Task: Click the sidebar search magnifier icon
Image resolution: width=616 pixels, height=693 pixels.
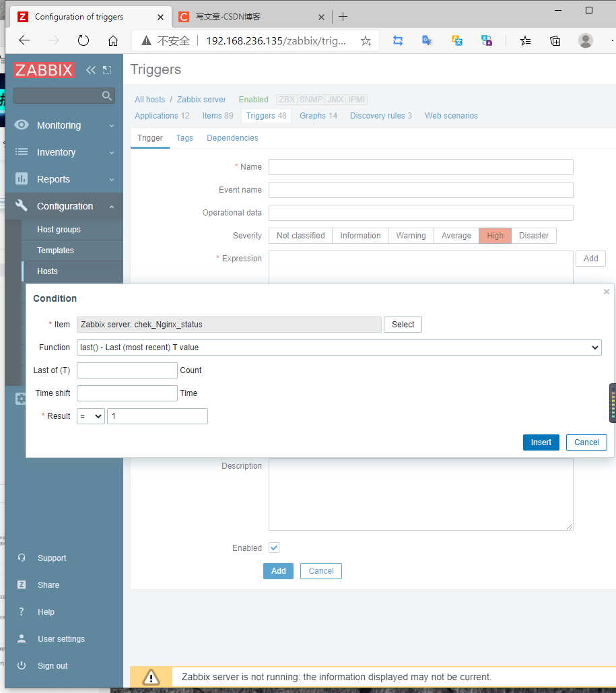Action: (106, 96)
